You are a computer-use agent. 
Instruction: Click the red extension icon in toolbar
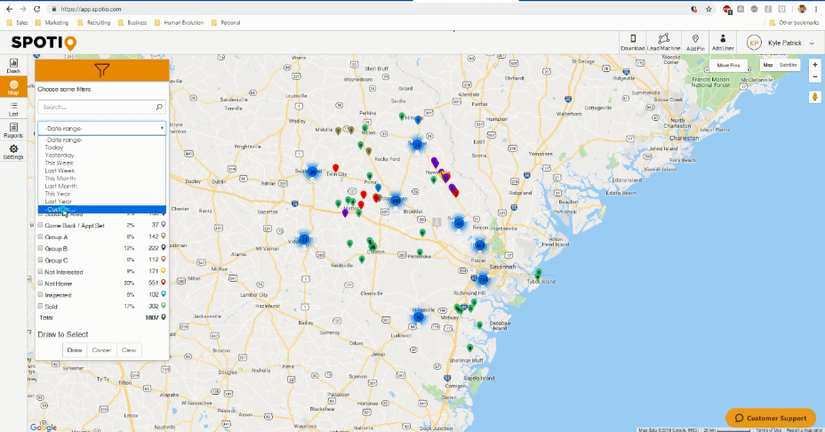point(727,9)
